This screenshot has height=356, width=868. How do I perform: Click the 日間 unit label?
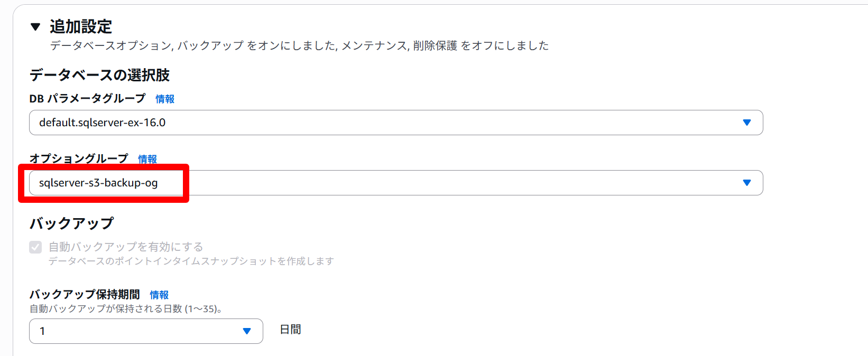pyautogui.click(x=290, y=330)
